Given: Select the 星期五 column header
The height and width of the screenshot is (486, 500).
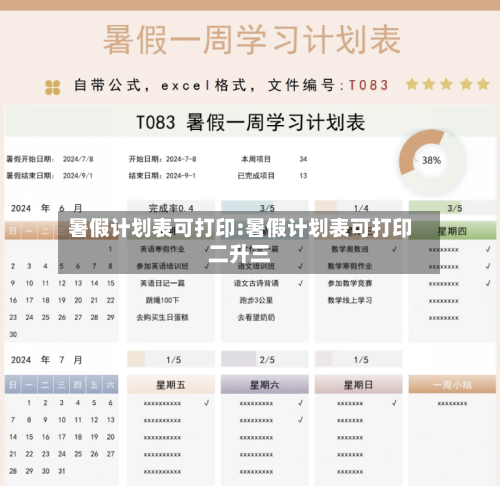Looking at the screenshot, I should [171, 385].
